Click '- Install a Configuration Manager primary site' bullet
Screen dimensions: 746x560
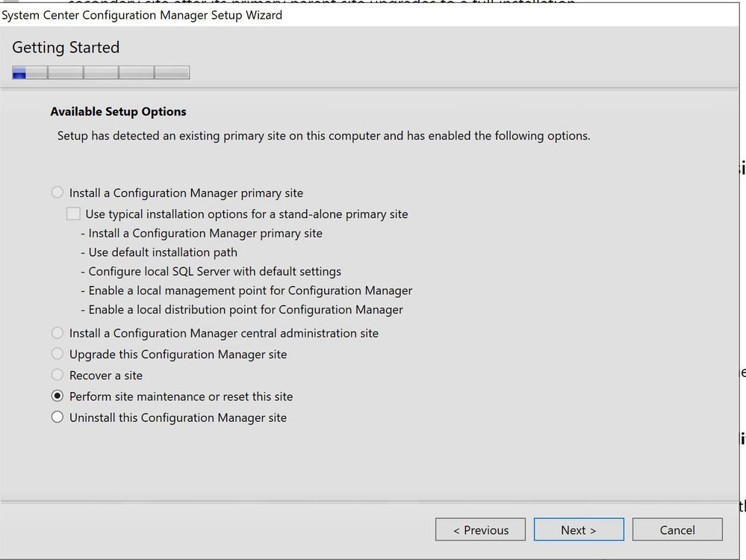click(x=202, y=233)
